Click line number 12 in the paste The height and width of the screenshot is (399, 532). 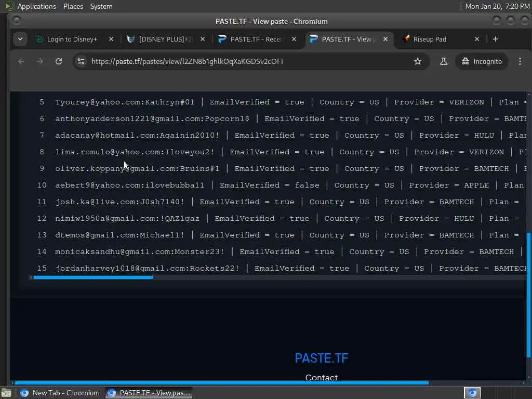coord(42,219)
